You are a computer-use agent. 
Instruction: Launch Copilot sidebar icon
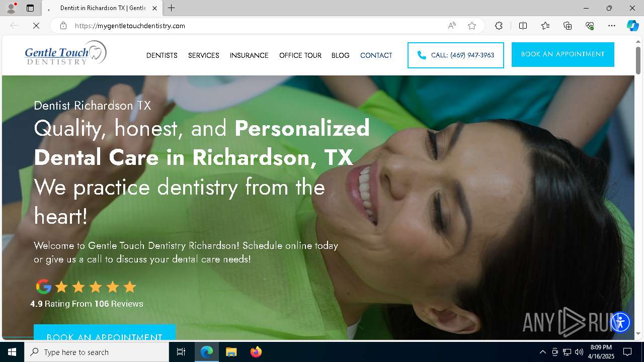[x=632, y=26]
